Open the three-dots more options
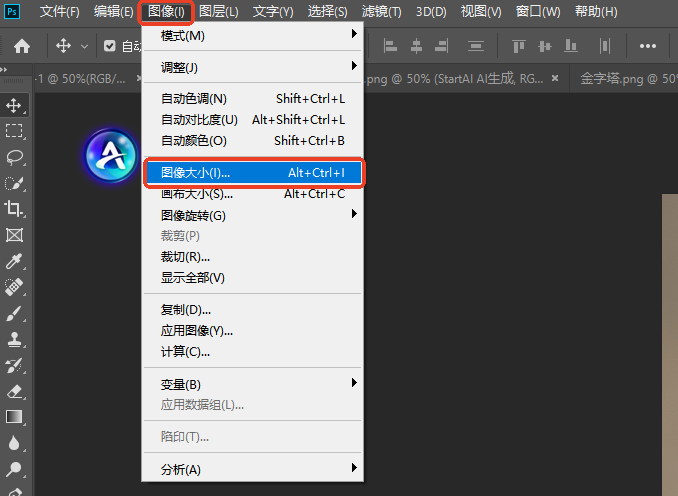The image size is (678, 496). coord(648,46)
